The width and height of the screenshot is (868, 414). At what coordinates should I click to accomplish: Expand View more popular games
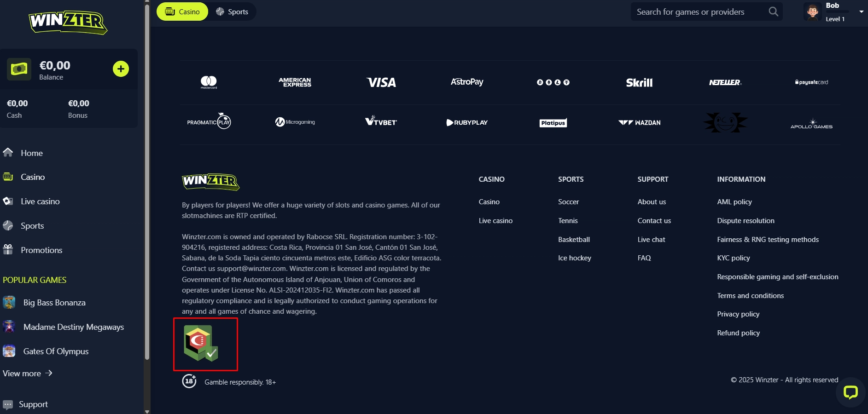coord(28,374)
